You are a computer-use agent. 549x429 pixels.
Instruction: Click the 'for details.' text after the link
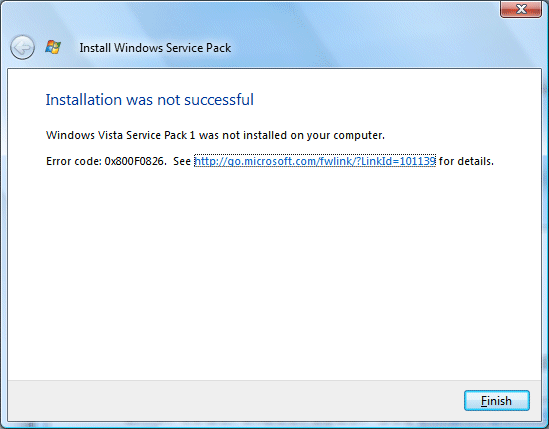[x=466, y=161]
